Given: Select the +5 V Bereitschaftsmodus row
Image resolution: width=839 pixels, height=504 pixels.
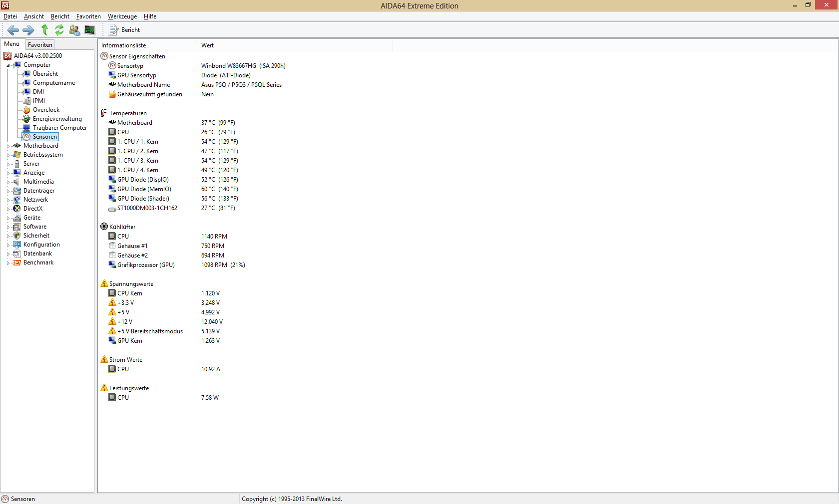Looking at the screenshot, I should tap(164, 331).
